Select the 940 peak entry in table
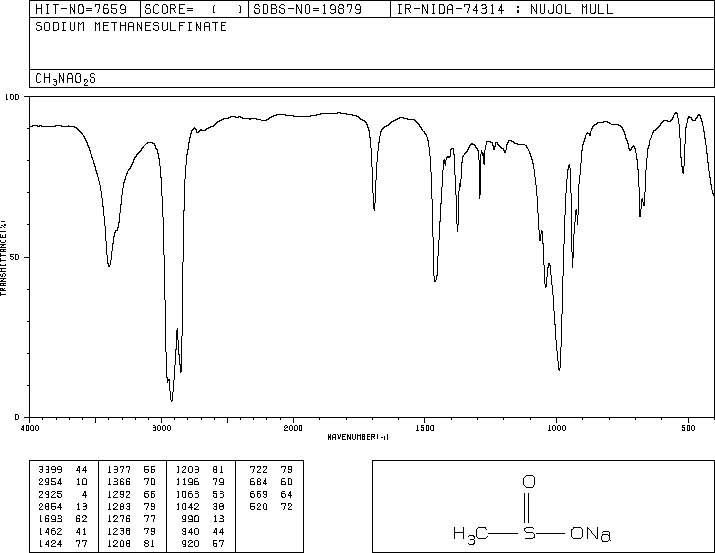Image resolution: width=715 pixels, height=553 pixels. 203,531
